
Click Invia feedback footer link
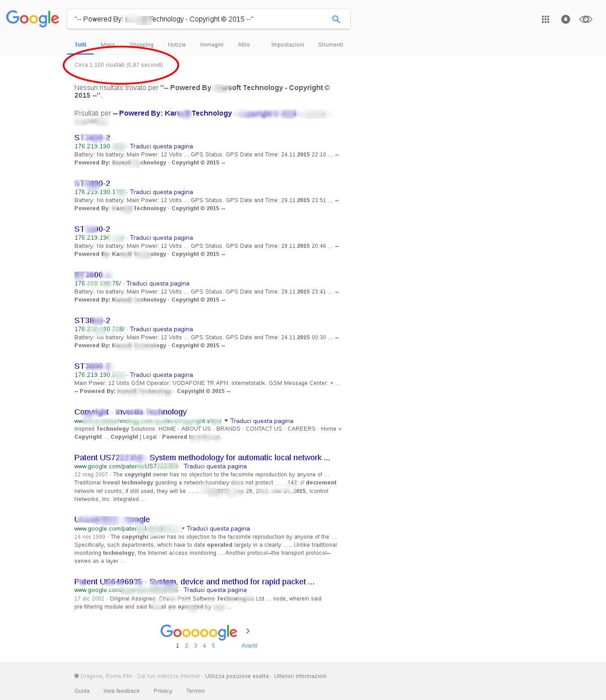click(x=121, y=691)
